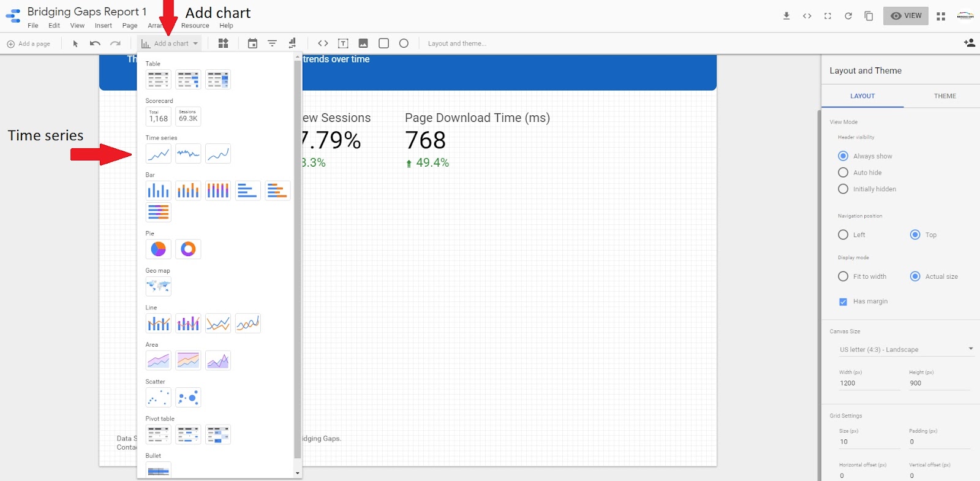Add a vertical column bar chart
The height and width of the screenshot is (481, 980).
pyautogui.click(x=158, y=191)
